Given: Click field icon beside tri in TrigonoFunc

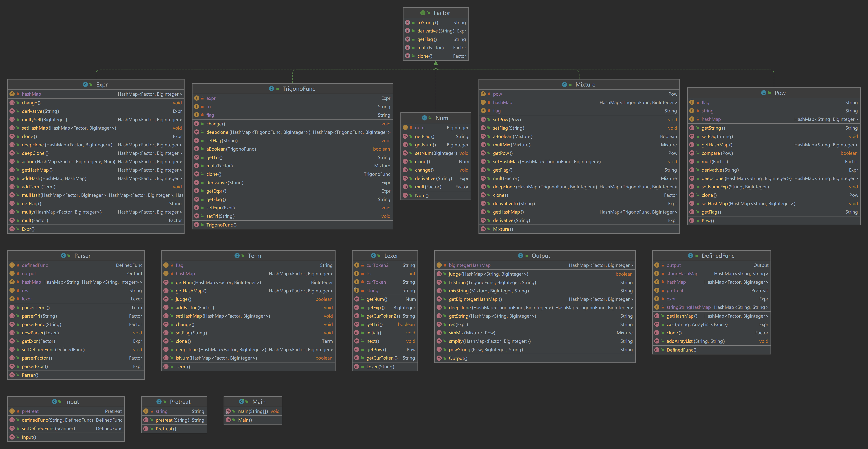Looking at the screenshot, I should point(196,107).
